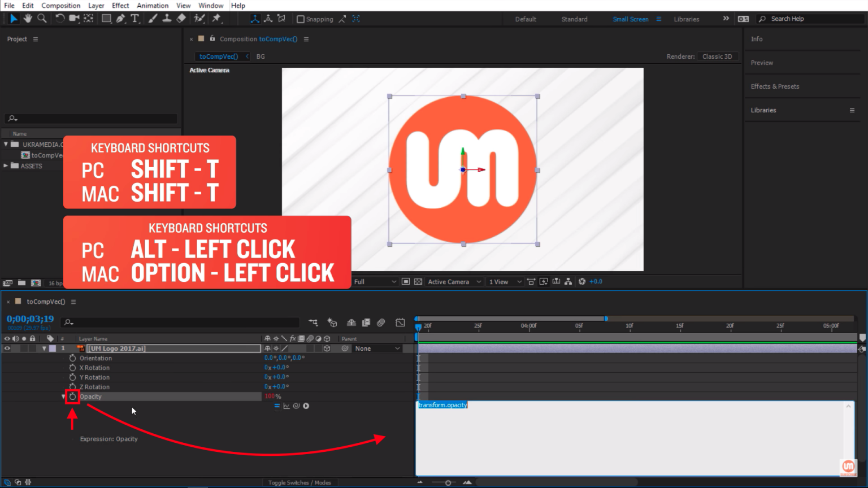Select the Zoom magnifier tool

[x=42, y=19]
